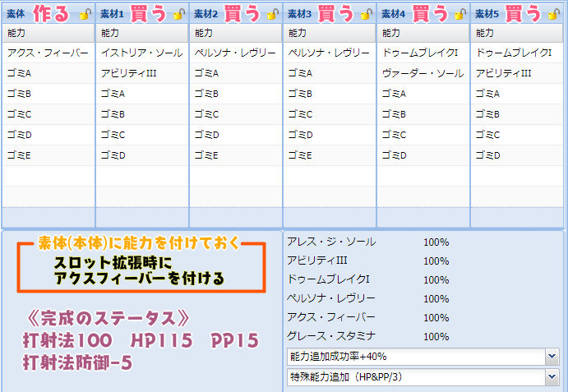Screen dimensions: 568x392
Task: Click the 能力 column header in 素材3 panel
Action: tap(330, 33)
